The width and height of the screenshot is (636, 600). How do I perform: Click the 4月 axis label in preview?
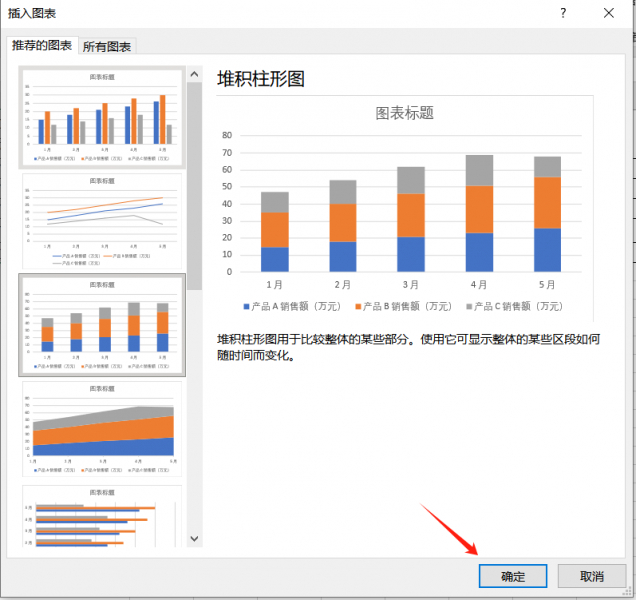(479, 285)
